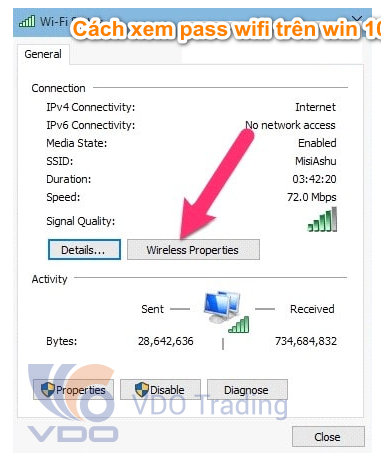
Task: Select the General tab
Action: 43,54
